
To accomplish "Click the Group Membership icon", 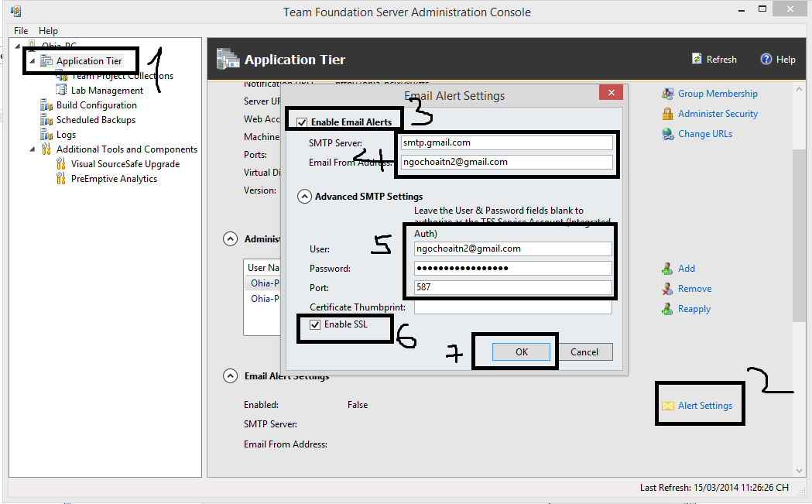I will 667,94.
